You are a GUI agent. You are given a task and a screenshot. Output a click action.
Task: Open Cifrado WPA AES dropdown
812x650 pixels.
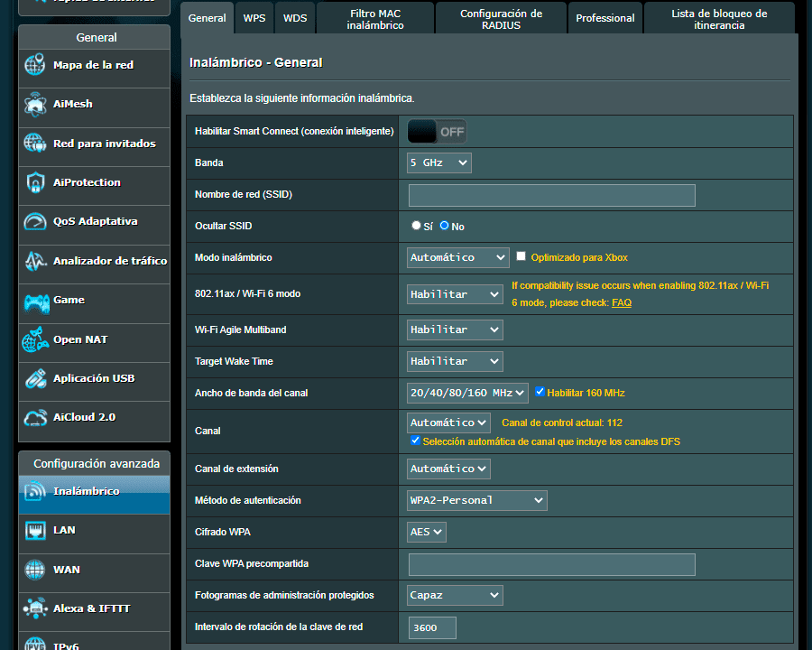pos(427,533)
